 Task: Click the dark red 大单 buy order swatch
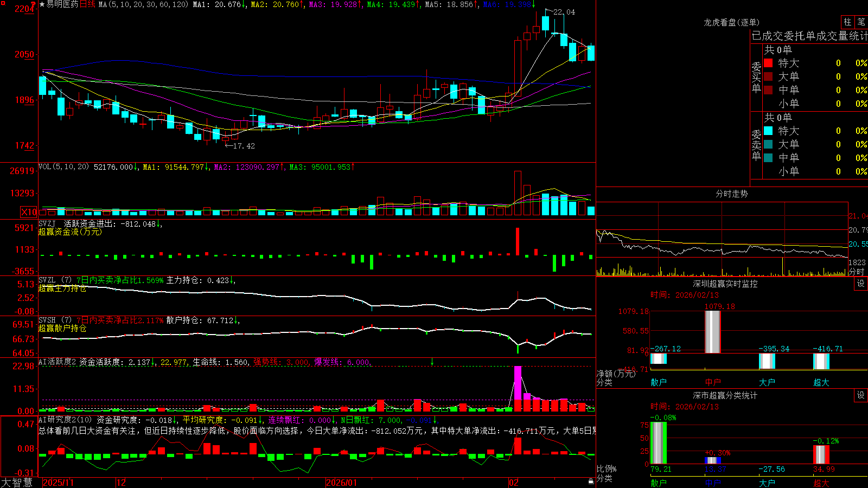pyautogui.click(x=768, y=76)
